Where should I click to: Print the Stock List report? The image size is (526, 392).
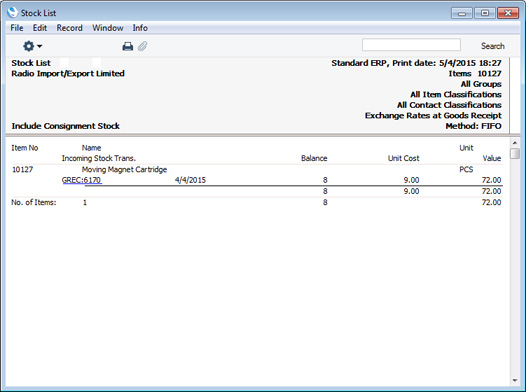coord(127,46)
